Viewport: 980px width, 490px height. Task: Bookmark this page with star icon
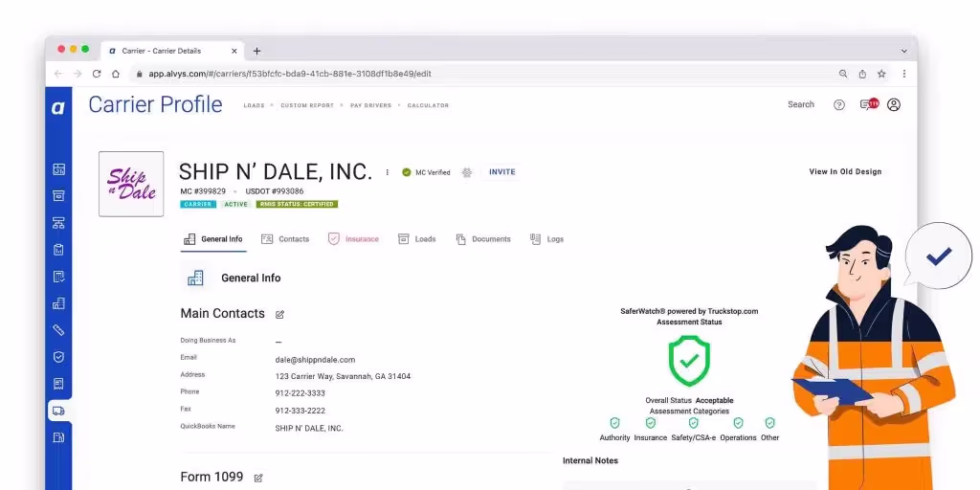pos(881,74)
